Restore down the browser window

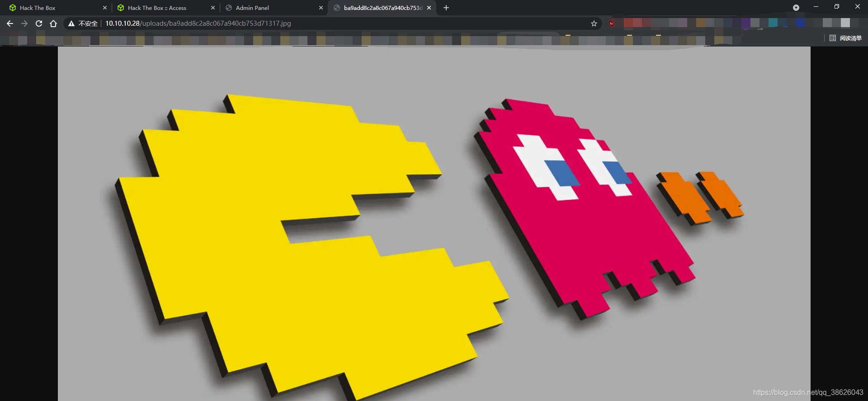point(837,7)
